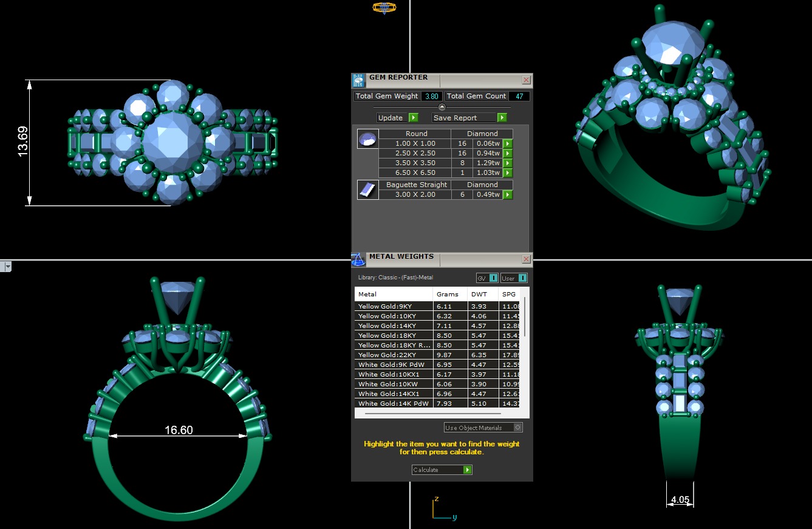
Task: Click the 3.50 X 3.50 size cell
Action: pyautogui.click(x=415, y=163)
